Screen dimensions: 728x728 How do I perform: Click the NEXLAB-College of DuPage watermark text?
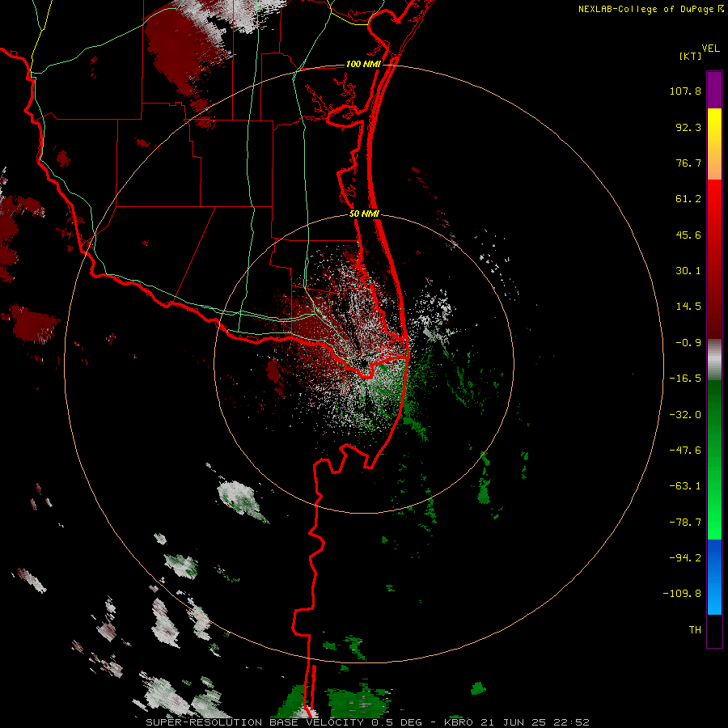pyautogui.click(x=645, y=9)
